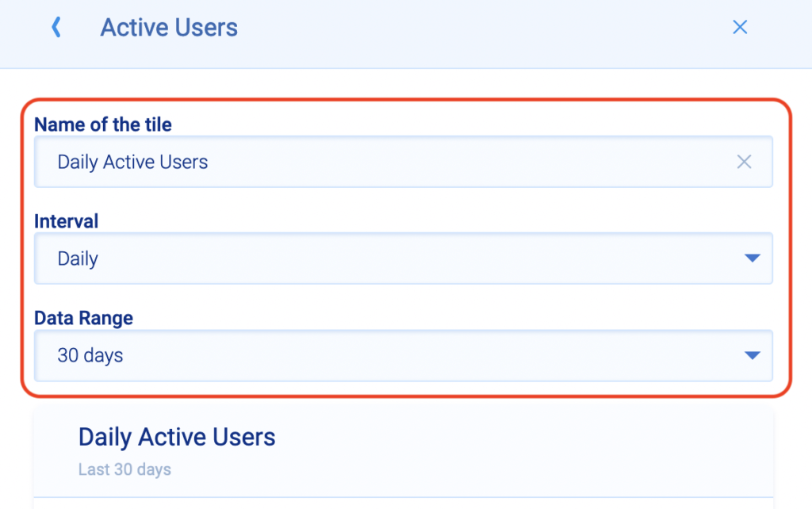
Task: Click the 'Interval' label
Action: 67,222
